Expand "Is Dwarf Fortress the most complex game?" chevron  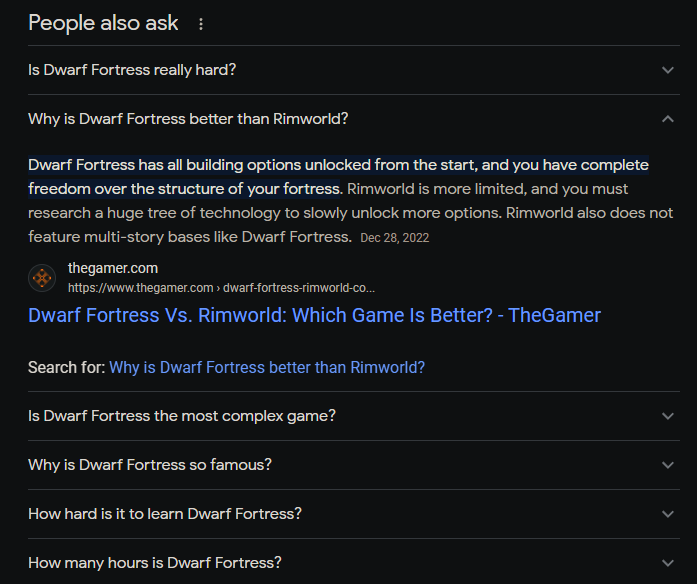[x=668, y=416]
